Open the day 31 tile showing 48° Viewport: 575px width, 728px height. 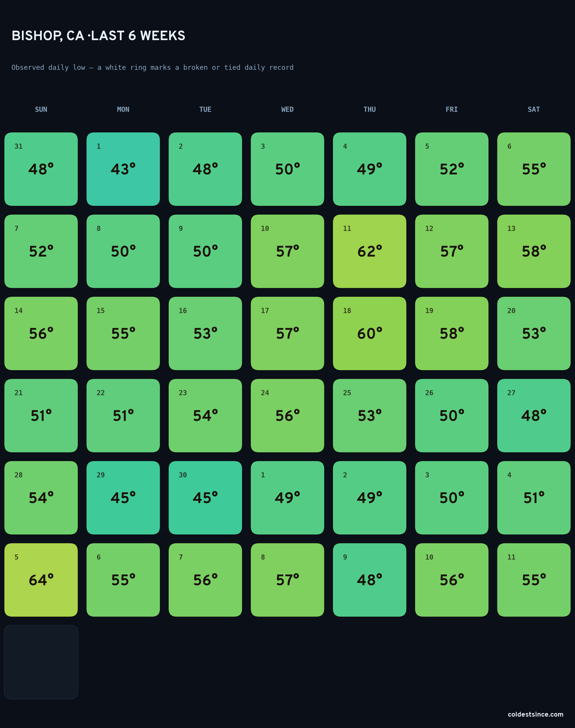pos(41,169)
